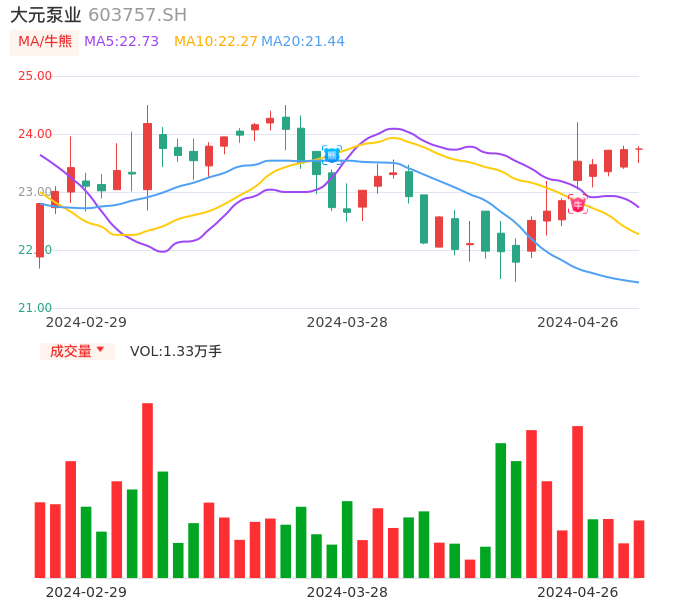Click the VOL:1.33万手 volume readout
This screenshot has height=606, width=686.
(175, 351)
